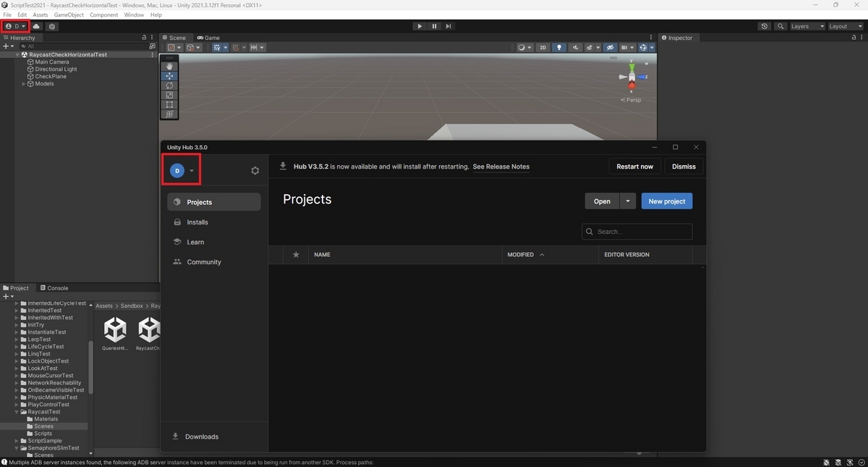This screenshot has height=467, width=868.
Task: Select the Rotate tool in Scene toolbar
Action: click(169, 85)
